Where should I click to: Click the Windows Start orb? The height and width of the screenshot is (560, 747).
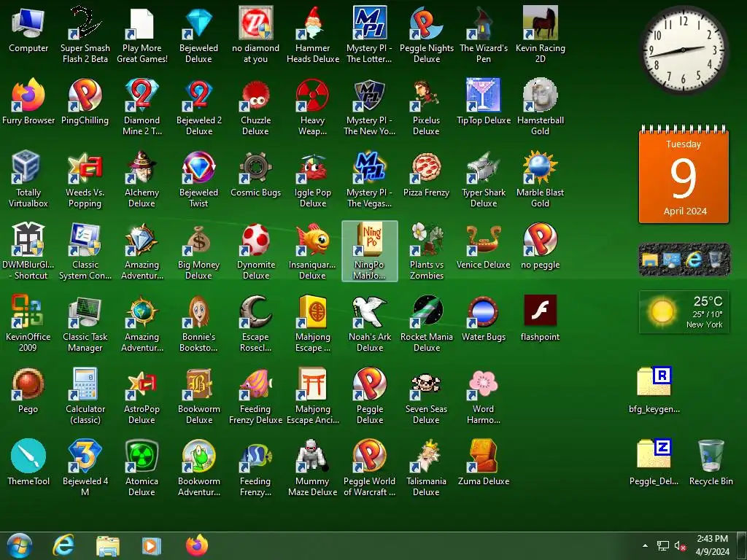pyautogui.click(x=20, y=545)
